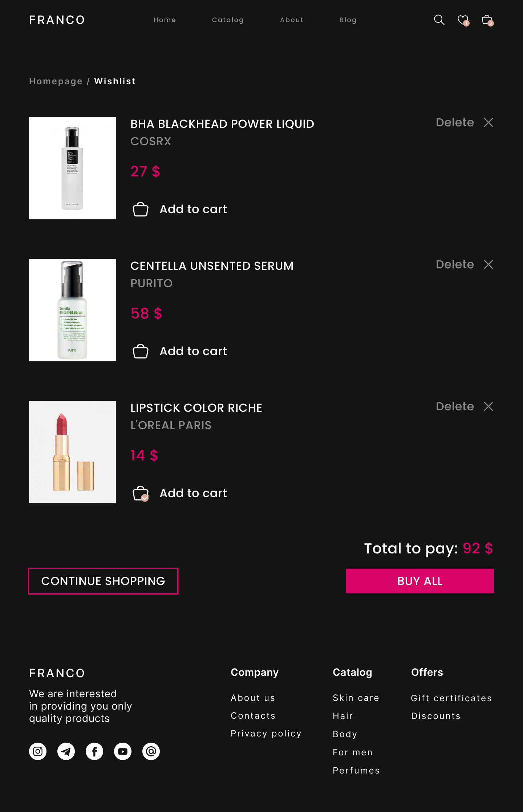Viewport: 523px width, 812px height.
Task: Follow the Homepage breadcrumb link
Action: click(x=56, y=81)
